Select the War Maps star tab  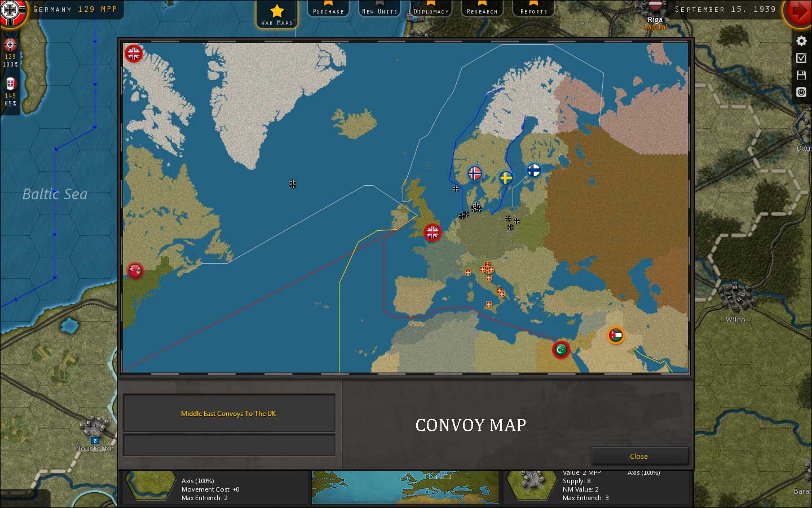point(276,14)
